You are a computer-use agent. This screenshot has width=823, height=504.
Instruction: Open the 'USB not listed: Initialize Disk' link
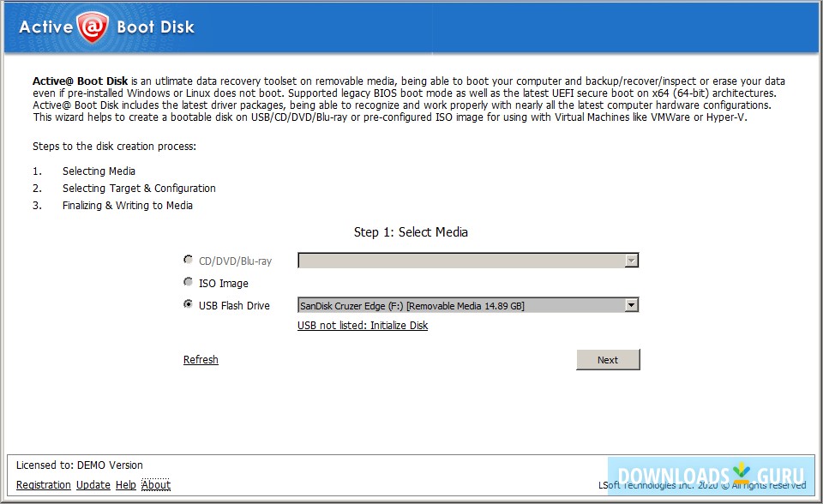coord(361,325)
